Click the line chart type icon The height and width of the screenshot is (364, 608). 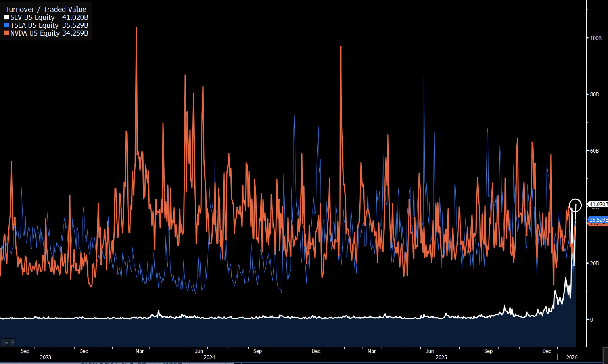click(6, 342)
